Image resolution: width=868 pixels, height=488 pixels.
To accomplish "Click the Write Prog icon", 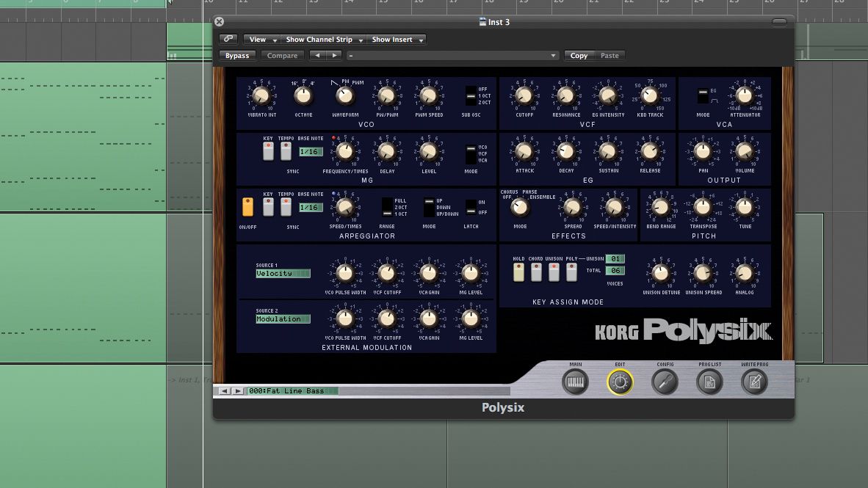I will click(754, 382).
